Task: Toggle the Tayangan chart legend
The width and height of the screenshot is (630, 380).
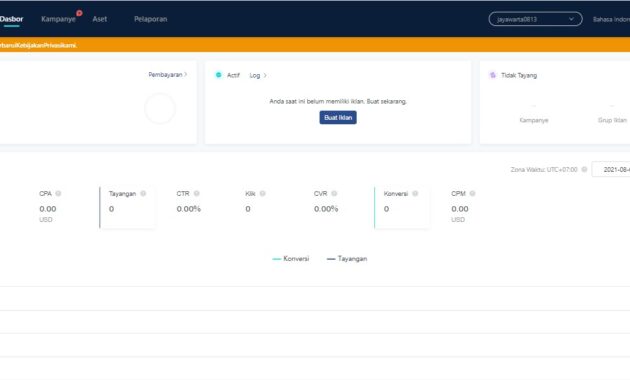Action: (347, 259)
